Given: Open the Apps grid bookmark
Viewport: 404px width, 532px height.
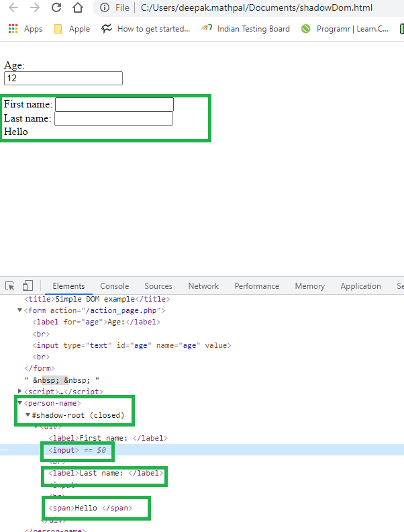Looking at the screenshot, I should click(x=26, y=29).
